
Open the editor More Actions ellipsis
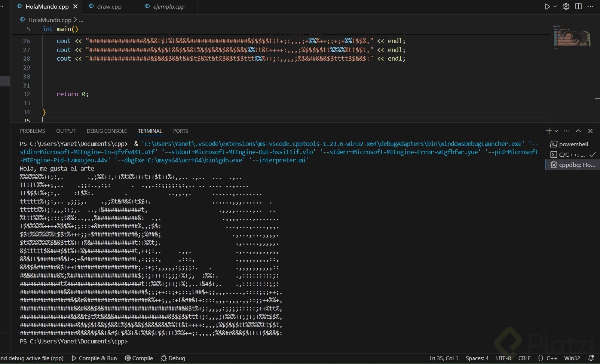(x=591, y=6)
